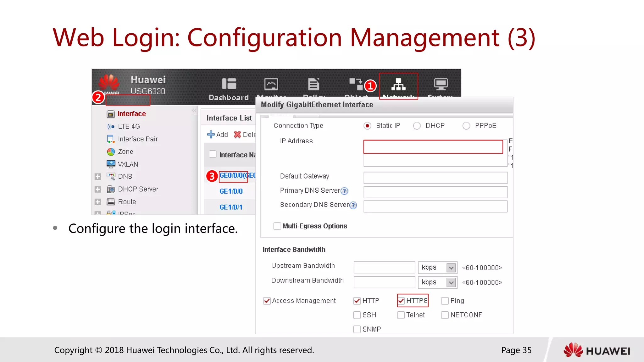Enable the SNMP access checkbox
This screenshot has height=362, width=644.
click(x=357, y=329)
